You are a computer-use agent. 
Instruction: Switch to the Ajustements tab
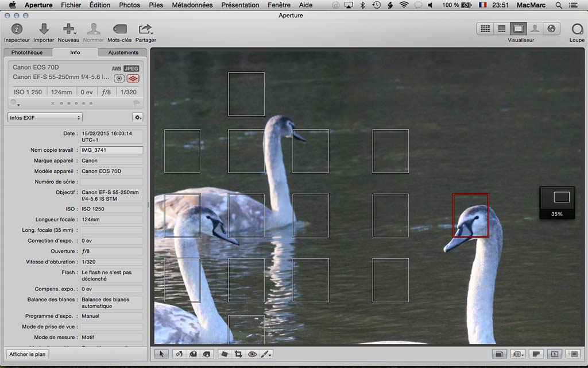click(x=123, y=52)
